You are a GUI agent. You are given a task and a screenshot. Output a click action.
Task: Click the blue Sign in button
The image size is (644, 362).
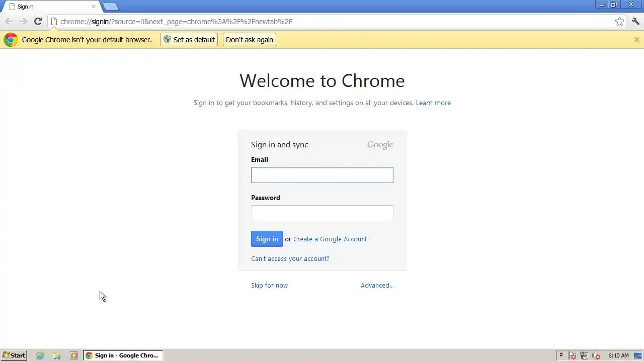coord(267,239)
